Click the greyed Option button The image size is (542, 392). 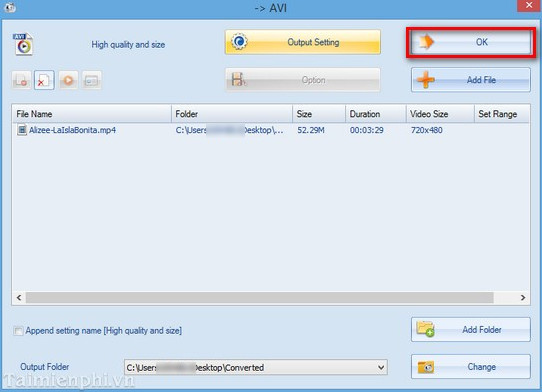pyautogui.click(x=302, y=80)
